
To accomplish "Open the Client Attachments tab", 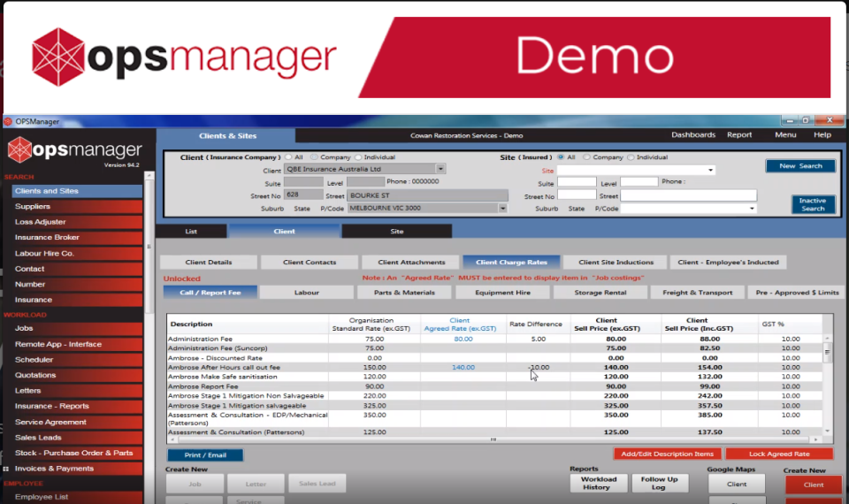I will [x=411, y=262].
